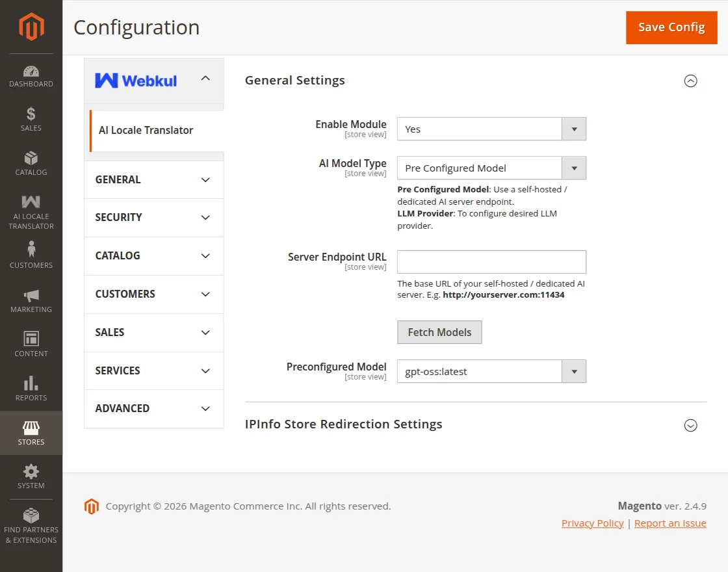The width and height of the screenshot is (728, 572).
Task: Click the http://yourserver.com:11434 example text
Action: pos(503,295)
